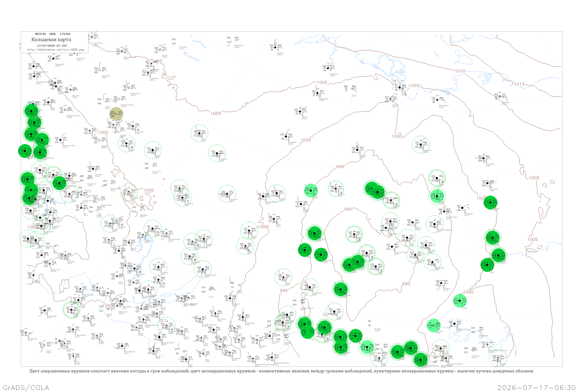Screen dimensions: 588x392
Task: Open the meteocenter.net UEEE.png URL
Action: coord(55,50)
